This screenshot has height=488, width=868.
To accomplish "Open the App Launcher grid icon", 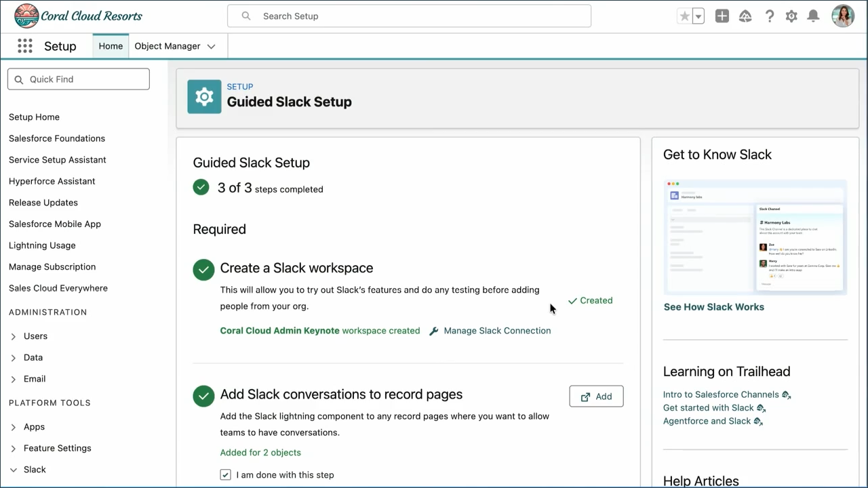I will click(x=25, y=46).
